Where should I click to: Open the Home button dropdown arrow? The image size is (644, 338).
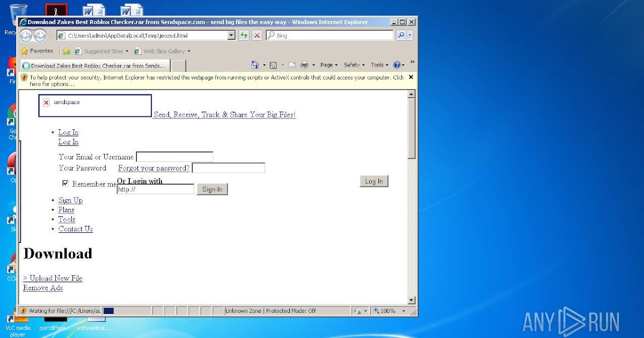(264, 65)
